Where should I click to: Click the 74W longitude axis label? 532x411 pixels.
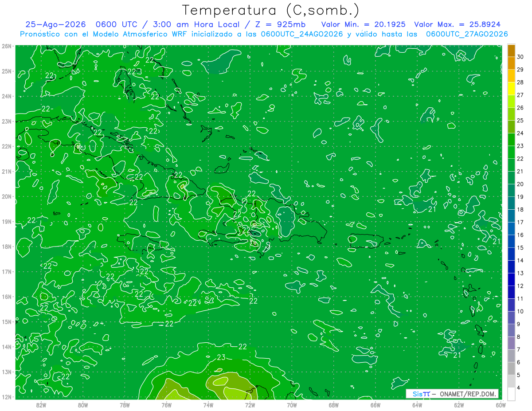tap(208, 404)
